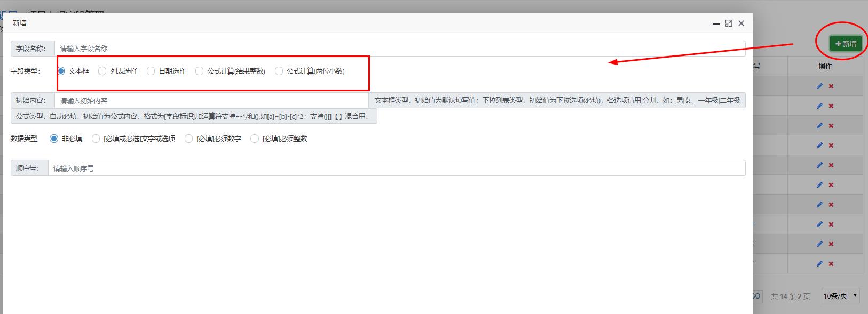Choose 列表选择 as field type

102,71
